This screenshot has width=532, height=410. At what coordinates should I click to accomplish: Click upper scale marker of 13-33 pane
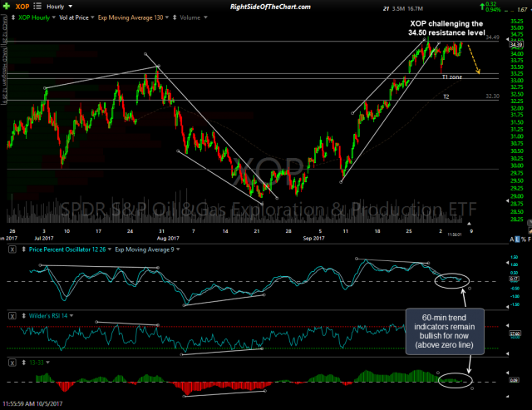[508, 372]
